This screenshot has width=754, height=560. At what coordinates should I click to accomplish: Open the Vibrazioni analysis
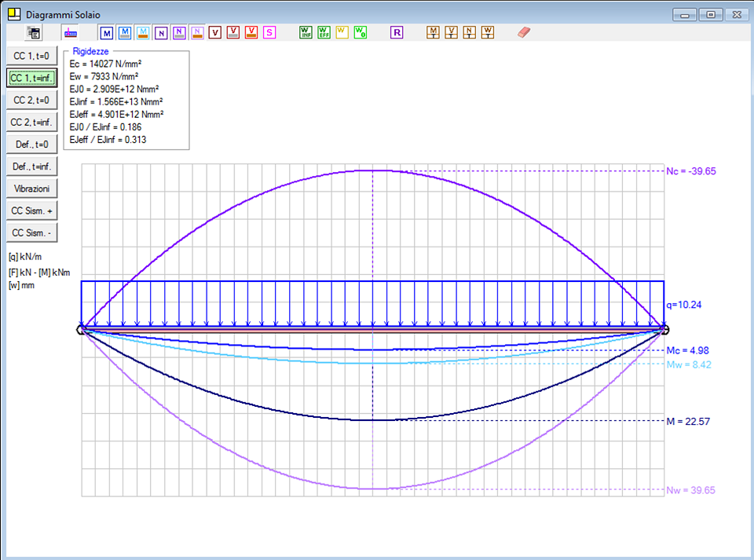pos(31,189)
